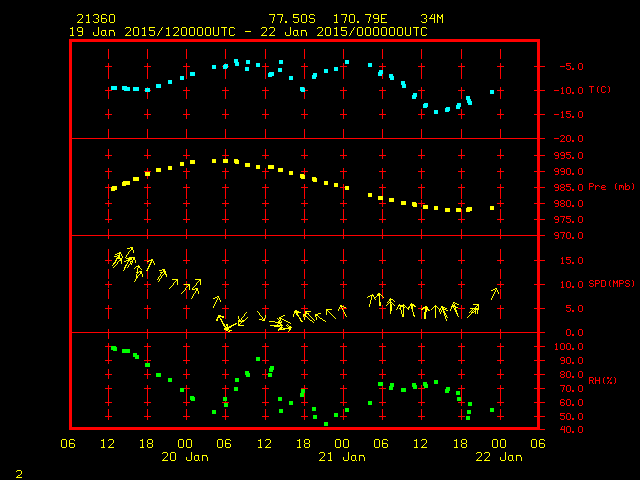
Task: Click the 100.0 humidity tick label
Action: [x=569, y=347]
